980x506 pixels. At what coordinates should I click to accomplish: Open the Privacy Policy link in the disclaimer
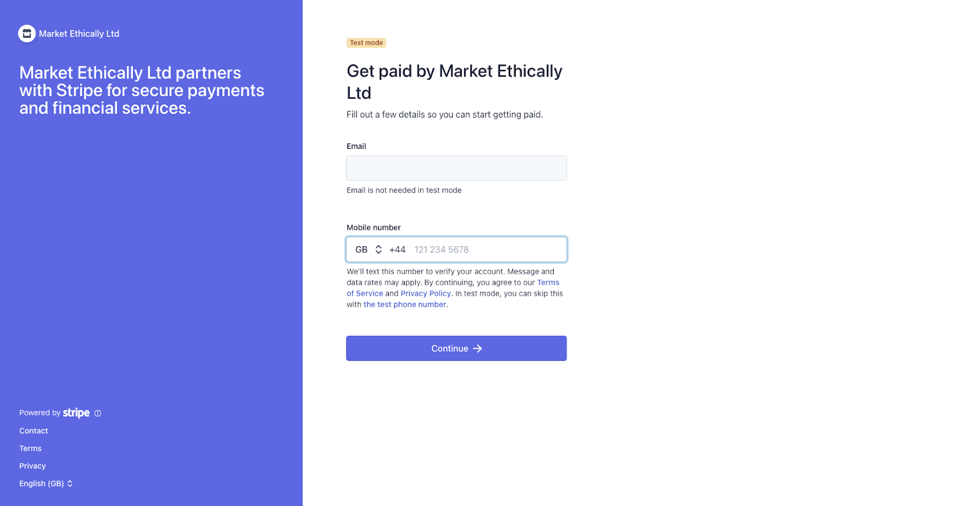(x=426, y=293)
